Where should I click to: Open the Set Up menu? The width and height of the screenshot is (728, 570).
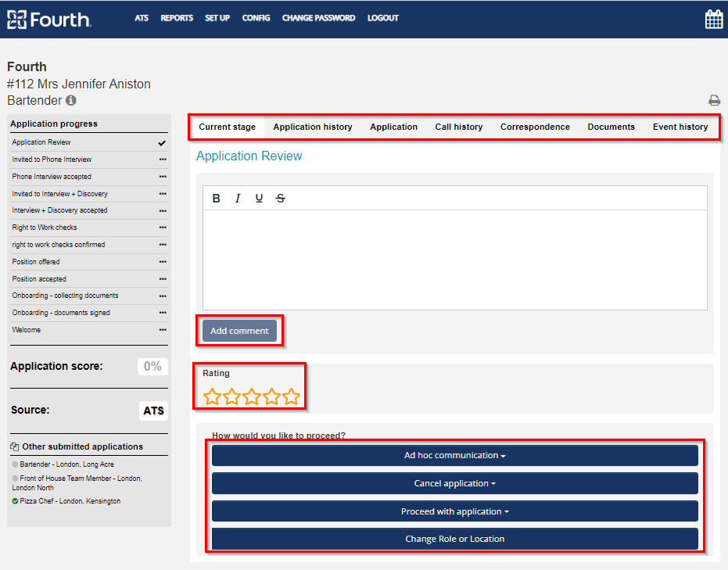click(x=217, y=18)
